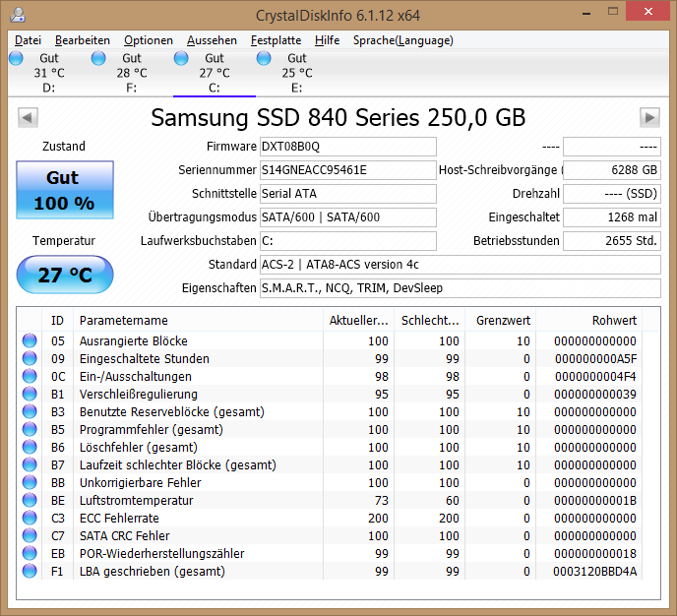Image resolution: width=677 pixels, height=616 pixels.
Task: Click status orb of Eingeschaltete Stunden row
Action: click(x=30, y=358)
